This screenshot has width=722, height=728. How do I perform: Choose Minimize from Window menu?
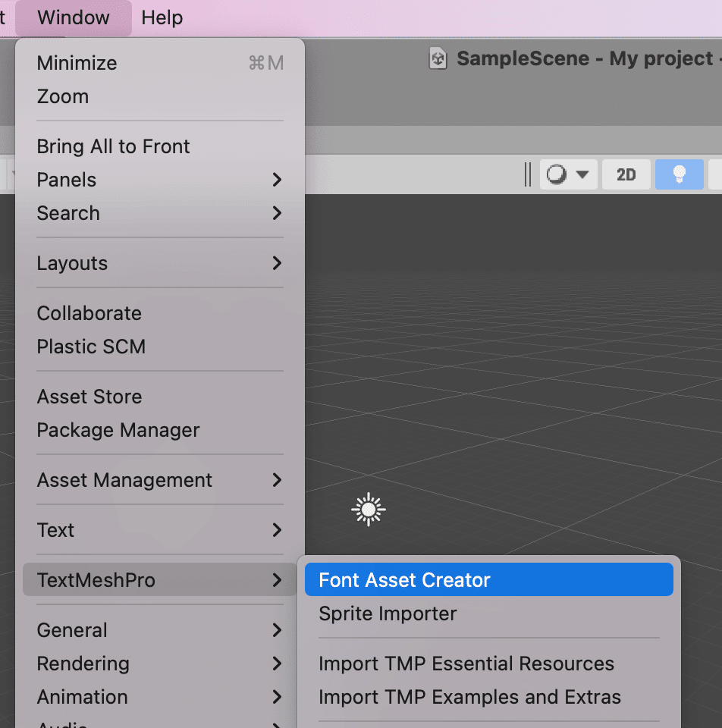pos(160,63)
